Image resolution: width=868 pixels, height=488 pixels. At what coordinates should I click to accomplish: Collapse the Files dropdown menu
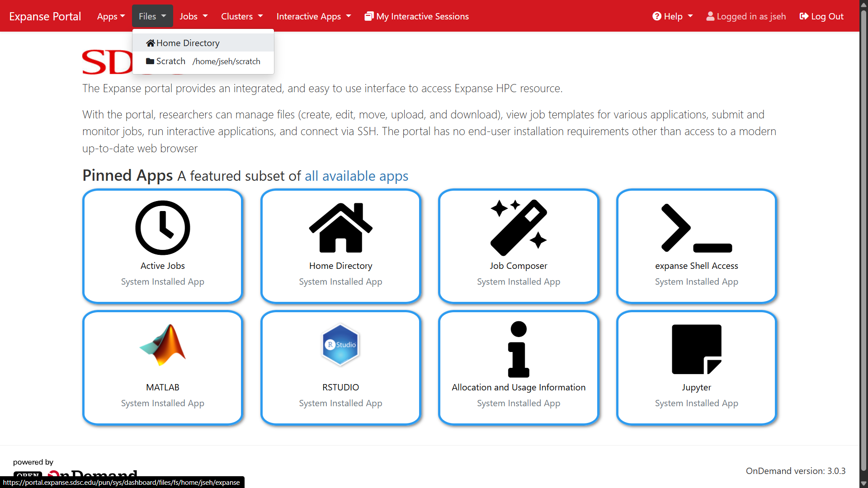152,16
